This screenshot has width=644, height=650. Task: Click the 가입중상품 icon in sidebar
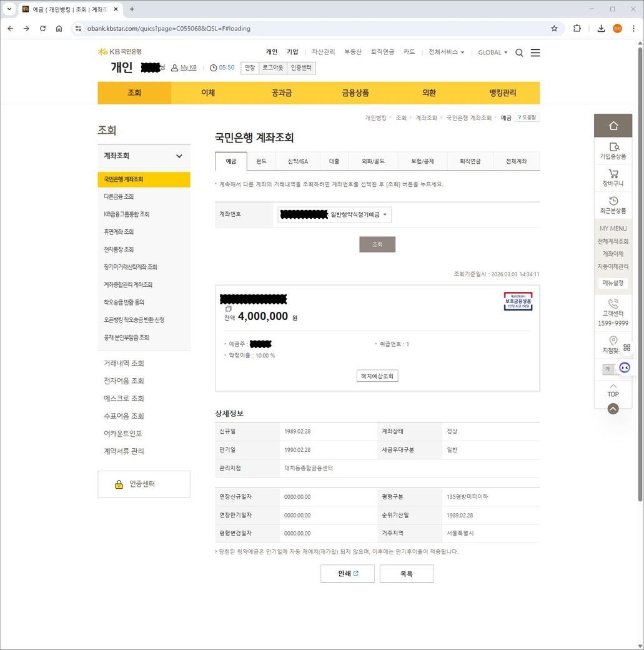click(x=613, y=147)
